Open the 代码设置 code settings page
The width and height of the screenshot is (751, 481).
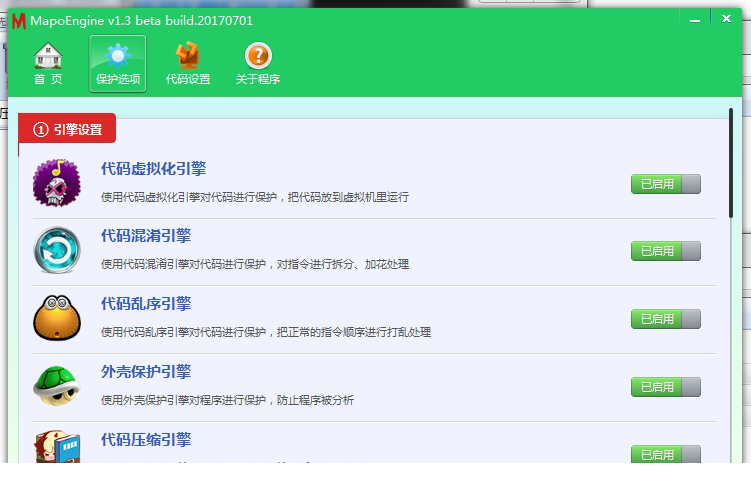coord(187,64)
